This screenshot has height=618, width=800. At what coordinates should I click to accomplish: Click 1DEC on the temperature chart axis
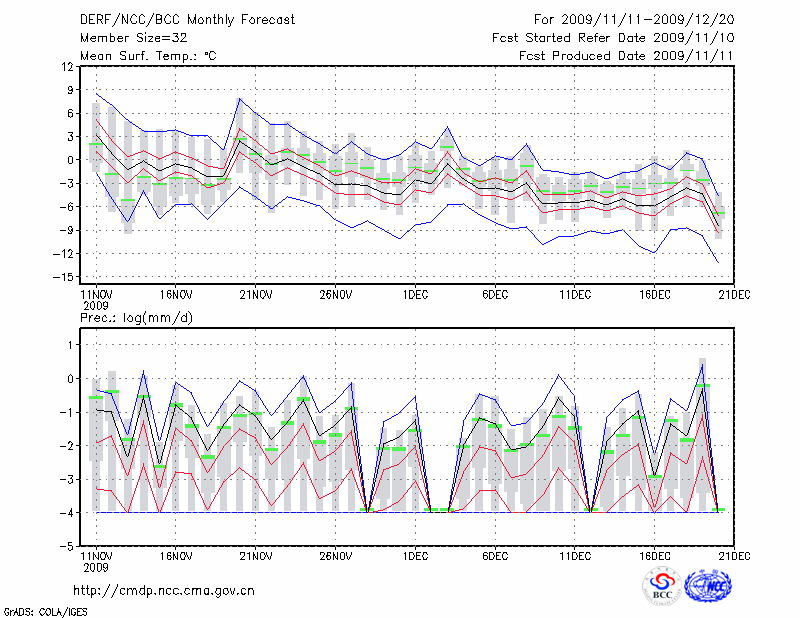pos(415,295)
